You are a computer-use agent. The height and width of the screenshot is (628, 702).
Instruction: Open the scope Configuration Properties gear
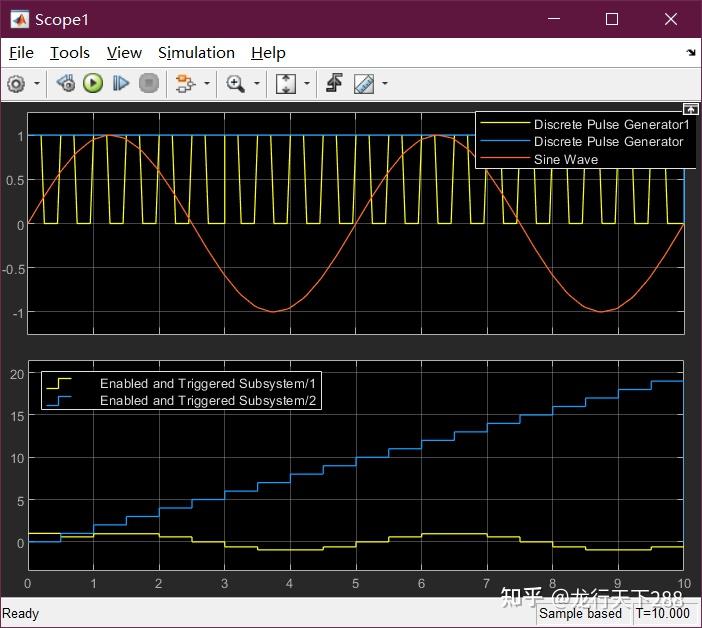(16, 84)
